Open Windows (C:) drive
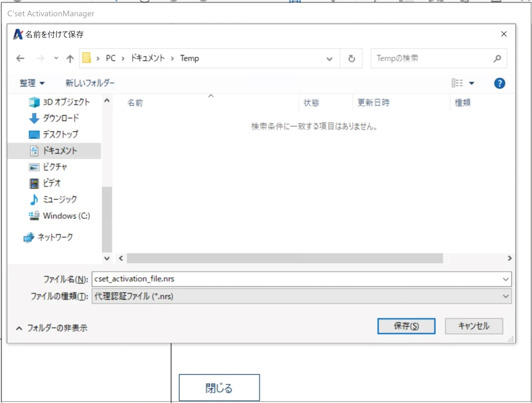Viewport: 532px width, 403px height. click(66, 216)
